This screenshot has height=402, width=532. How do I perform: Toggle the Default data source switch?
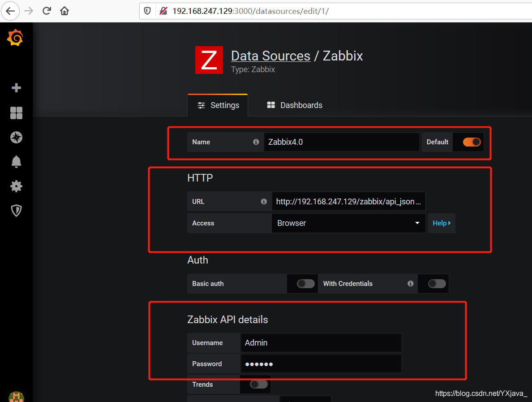tap(472, 142)
